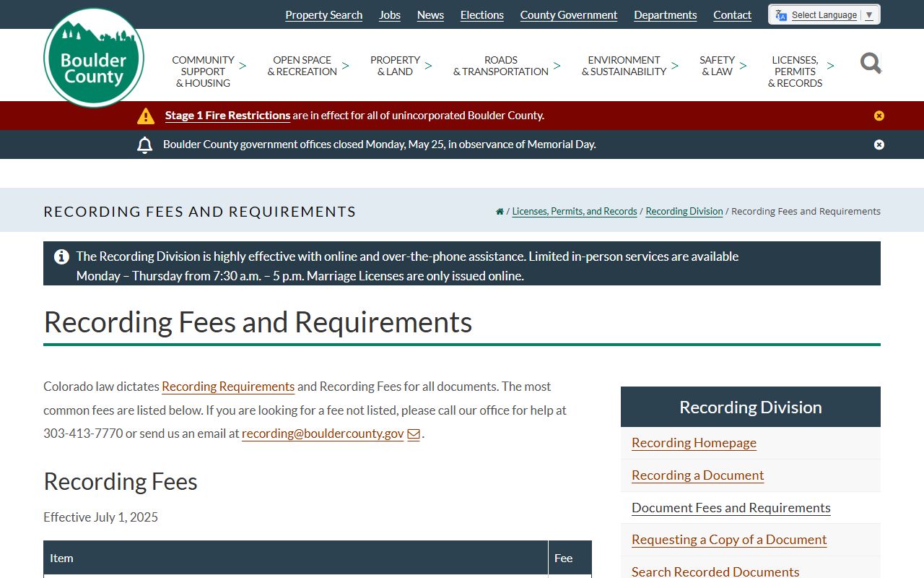The image size is (924, 578).
Task: Open News in top bar
Action: pyautogui.click(x=431, y=15)
